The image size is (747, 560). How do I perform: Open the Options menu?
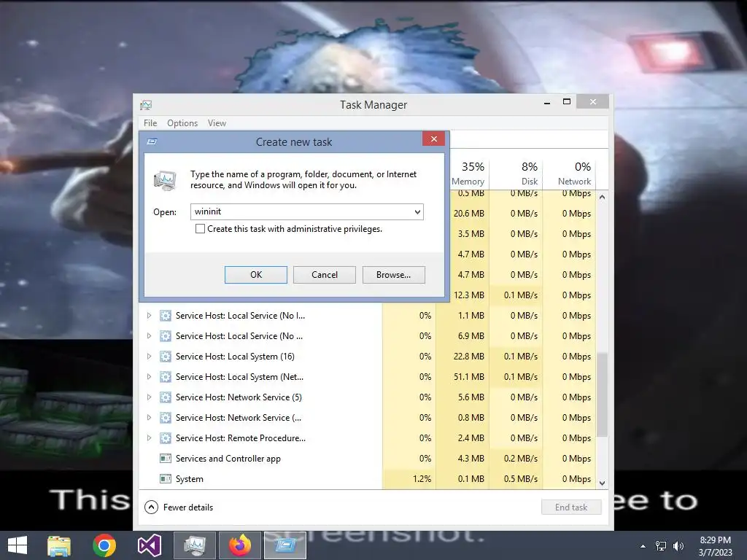pyautogui.click(x=182, y=122)
